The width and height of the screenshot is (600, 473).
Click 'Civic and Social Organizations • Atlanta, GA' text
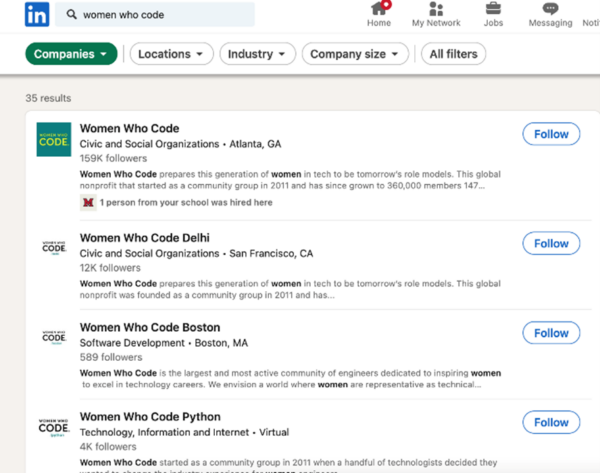coord(180,144)
